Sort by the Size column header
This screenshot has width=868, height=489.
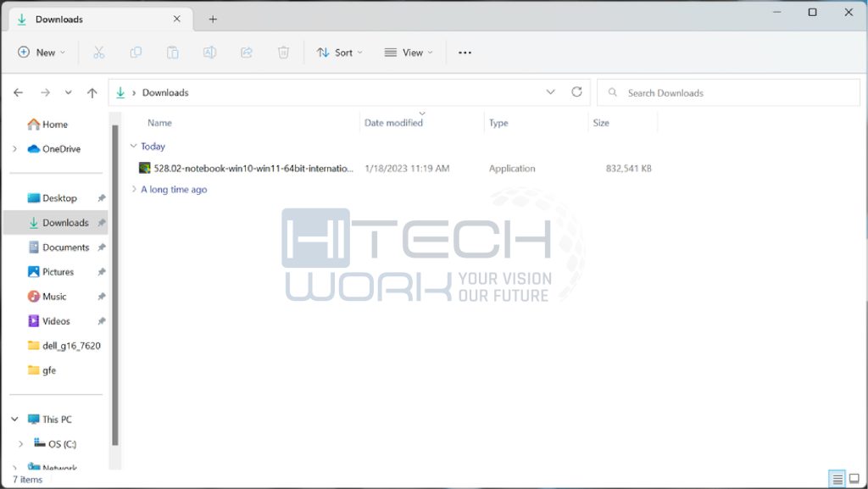point(601,123)
